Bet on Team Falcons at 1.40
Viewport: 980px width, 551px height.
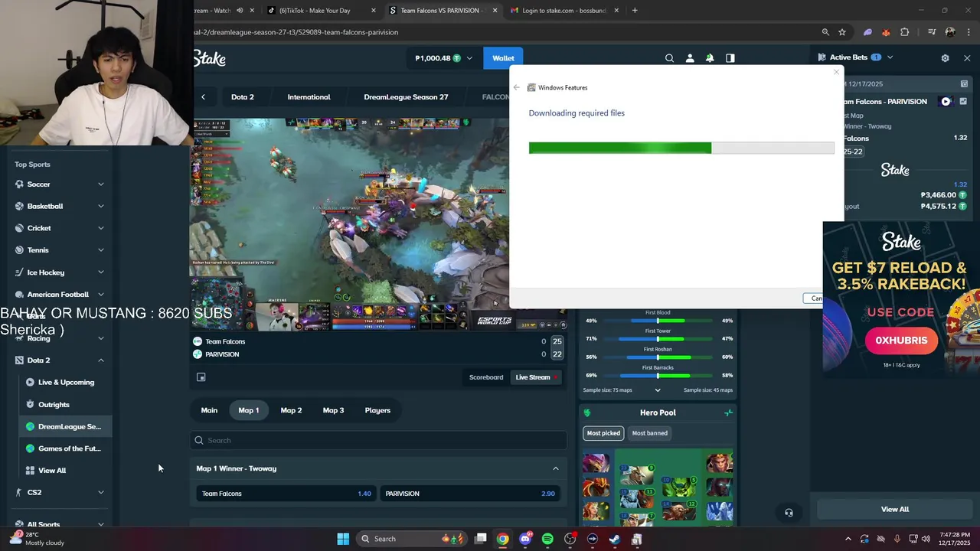[286, 494]
